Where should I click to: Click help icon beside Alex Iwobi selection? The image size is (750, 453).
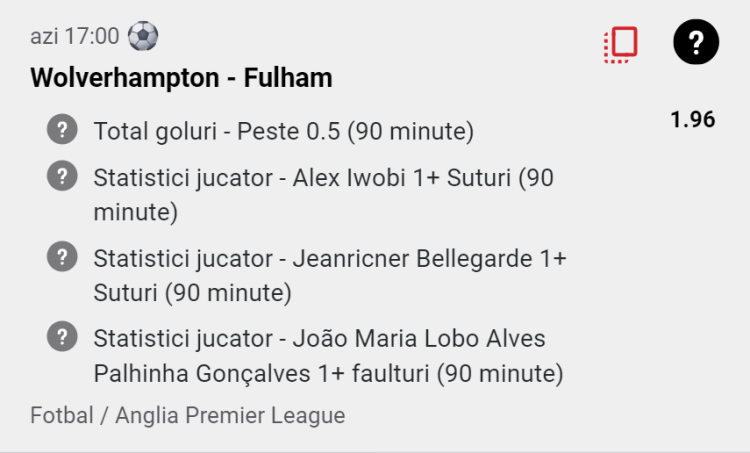(x=62, y=176)
